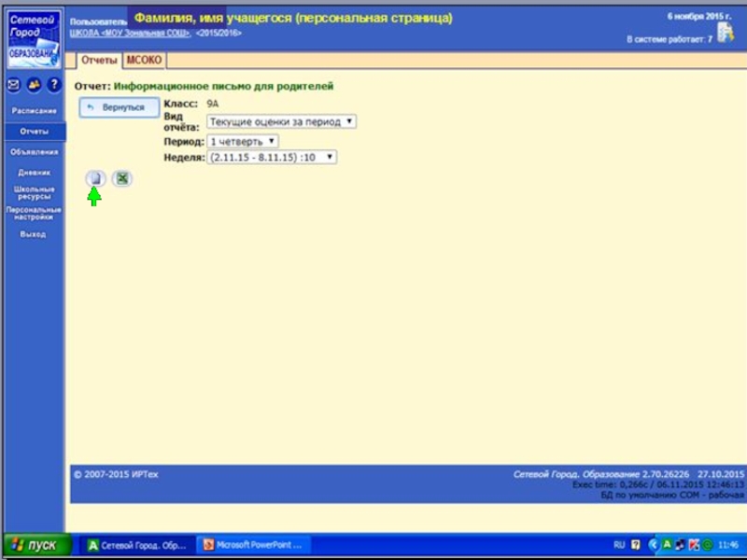Click the forum users icon in sidebar
Viewport: 747px width, 560px height.
34,85
